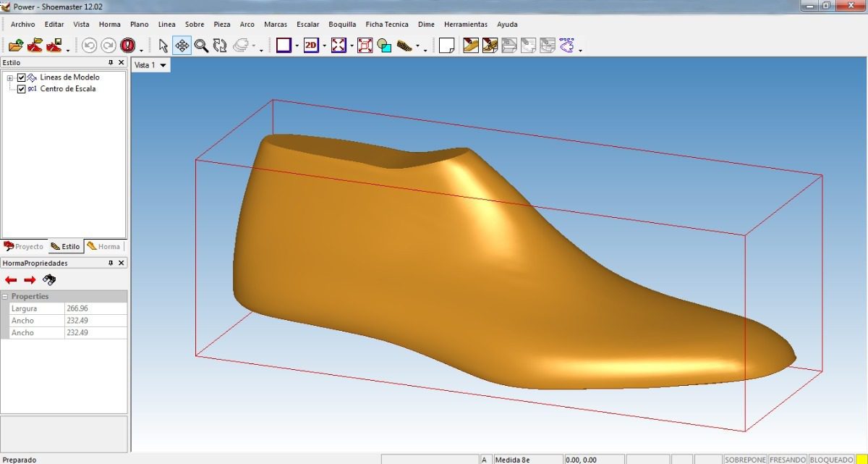Click the red right arrow in HormaPropriedades
The height and width of the screenshot is (464, 868).
[30, 280]
